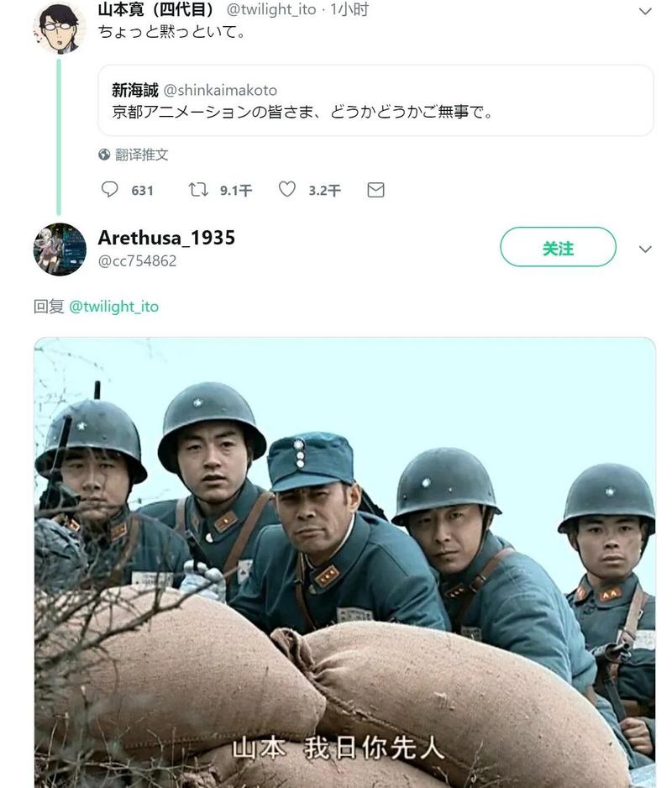
Task: Click the globe icon beside 翻译推文
Action: click(x=104, y=155)
